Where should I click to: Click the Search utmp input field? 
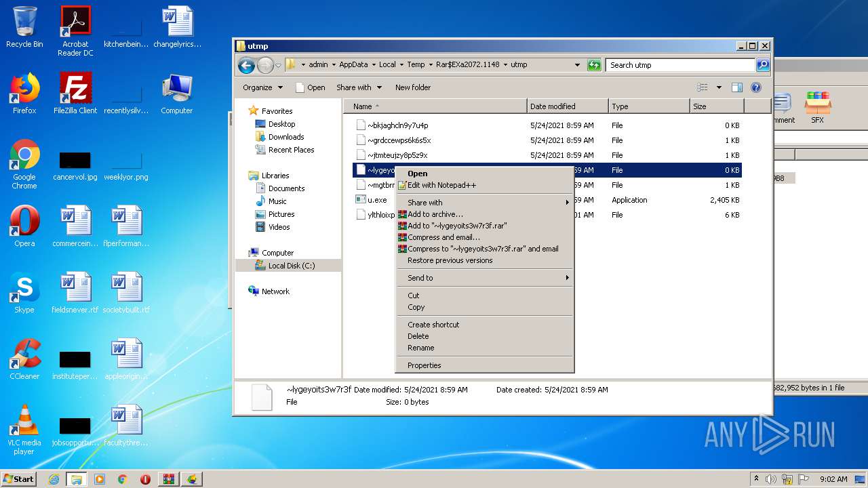[x=680, y=65]
